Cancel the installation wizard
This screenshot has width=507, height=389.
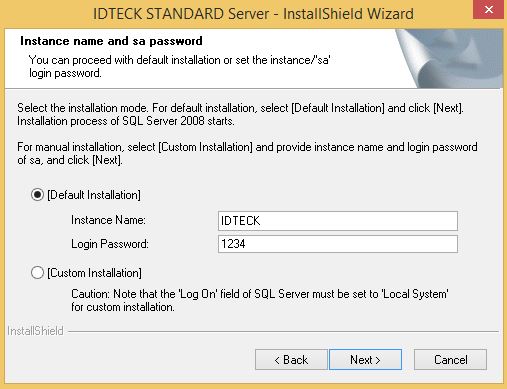coord(450,360)
